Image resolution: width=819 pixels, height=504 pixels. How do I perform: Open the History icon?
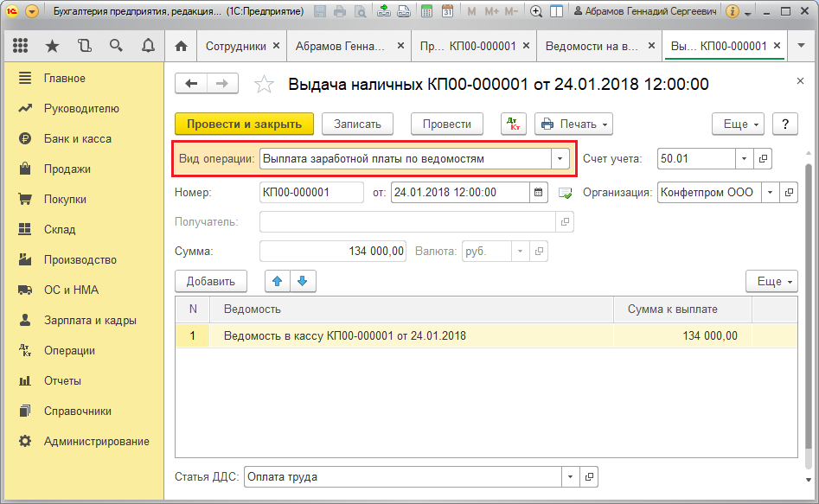tap(84, 46)
